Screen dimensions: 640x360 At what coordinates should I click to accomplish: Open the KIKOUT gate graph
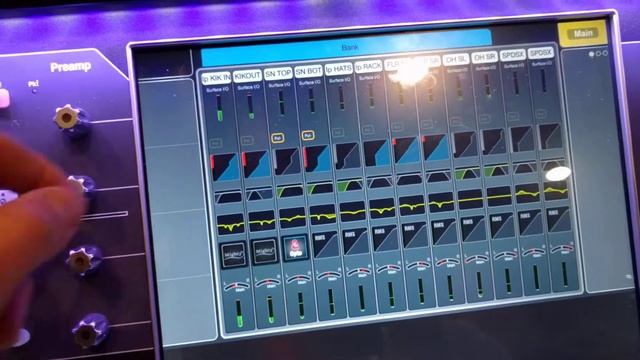tap(256, 164)
